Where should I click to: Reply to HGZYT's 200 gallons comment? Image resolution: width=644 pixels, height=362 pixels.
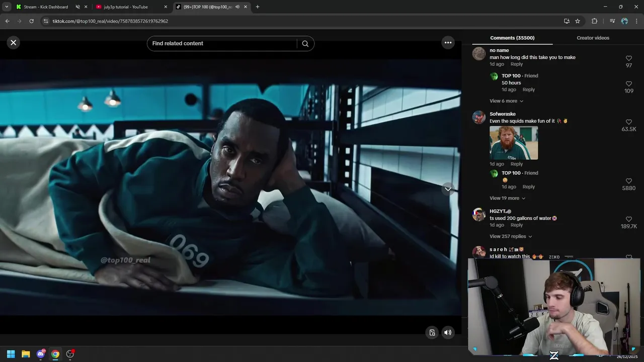pos(517,225)
